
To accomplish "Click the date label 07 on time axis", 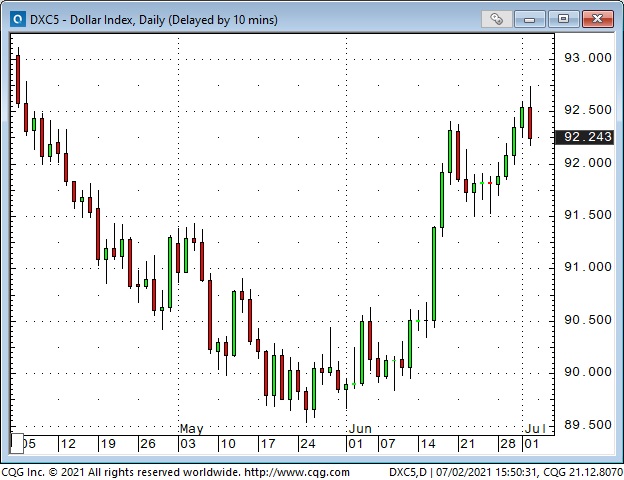I will coord(388,444).
